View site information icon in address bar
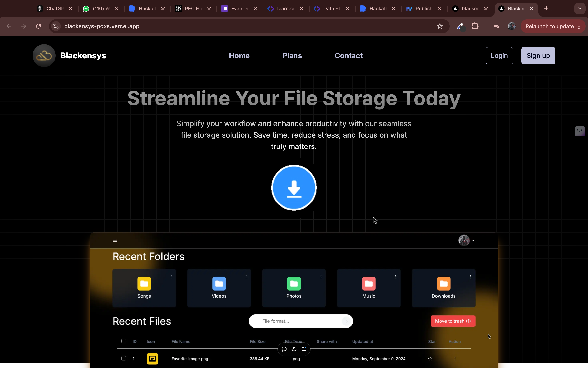This screenshot has width=588, height=368. point(56,26)
